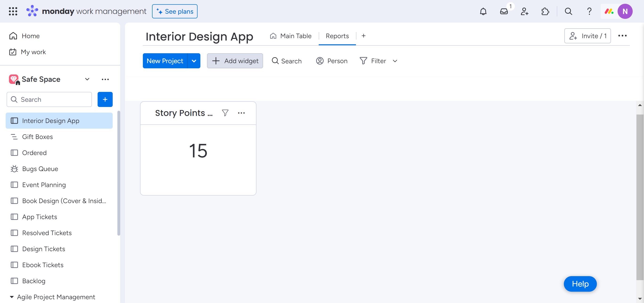Open the Story Points widget options menu
Image resolution: width=644 pixels, height=303 pixels.
[241, 113]
